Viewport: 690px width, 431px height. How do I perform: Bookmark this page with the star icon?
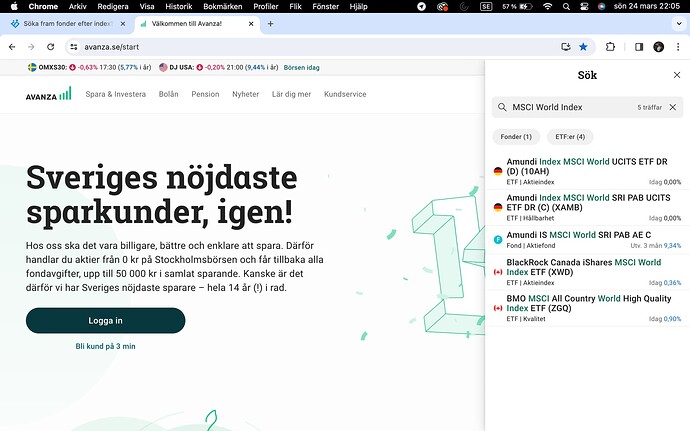click(x=584, y=46)
